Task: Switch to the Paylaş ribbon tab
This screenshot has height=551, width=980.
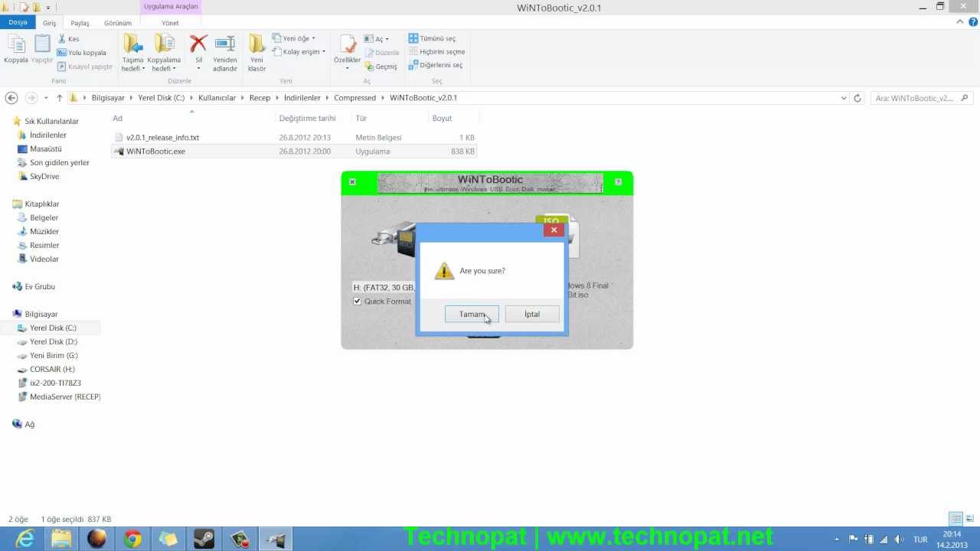Action: pos(80,23)
